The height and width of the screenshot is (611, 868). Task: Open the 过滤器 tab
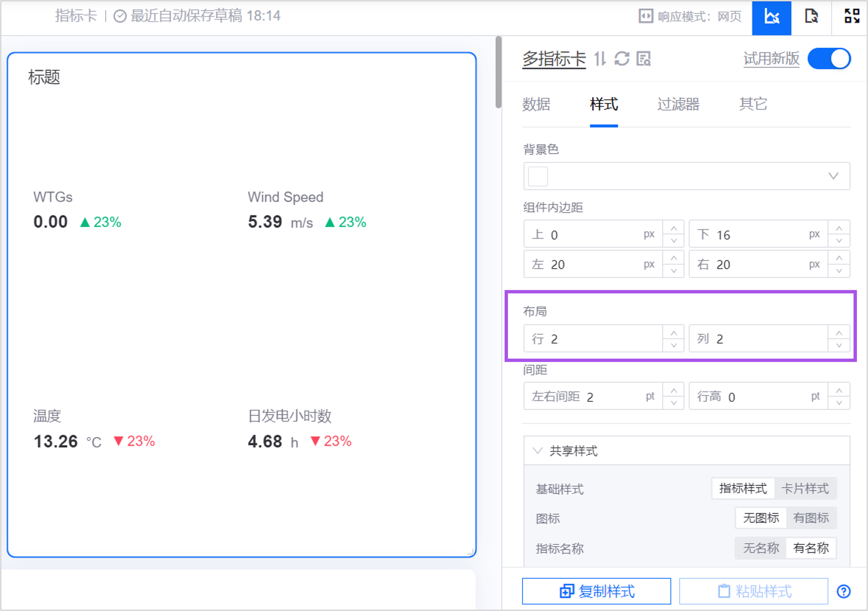(678, 104)
